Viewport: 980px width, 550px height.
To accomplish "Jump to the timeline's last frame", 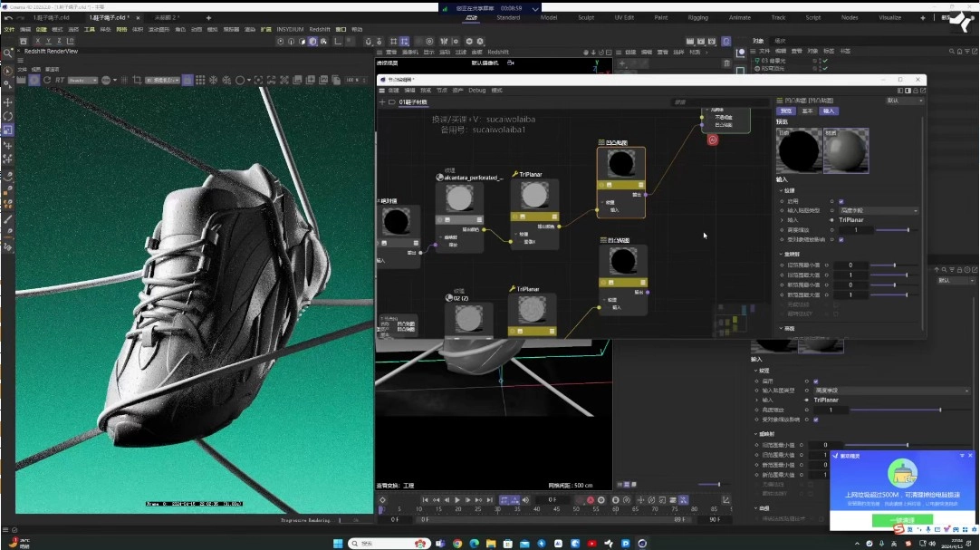I will coord(490,500).
